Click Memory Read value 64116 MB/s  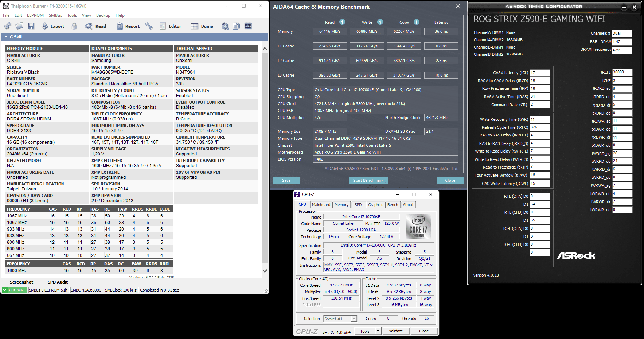pos(330,31)
